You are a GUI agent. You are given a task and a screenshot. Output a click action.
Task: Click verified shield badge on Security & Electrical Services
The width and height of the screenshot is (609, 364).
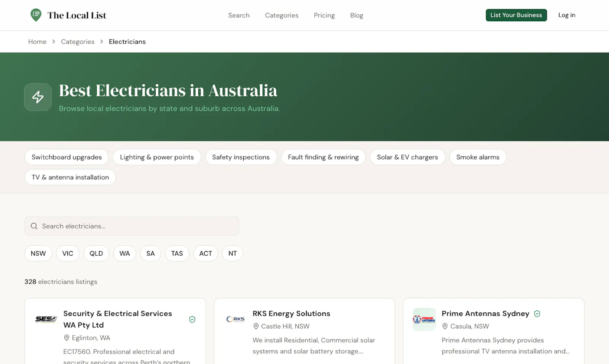(x=192, y=319)
